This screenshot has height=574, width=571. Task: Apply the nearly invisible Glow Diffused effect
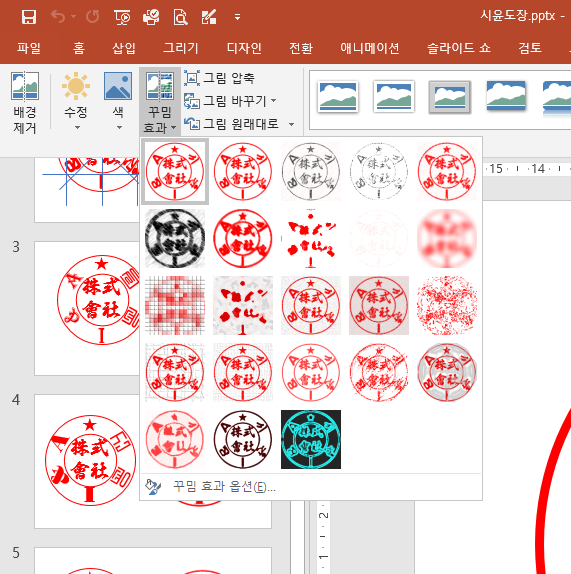379,238
